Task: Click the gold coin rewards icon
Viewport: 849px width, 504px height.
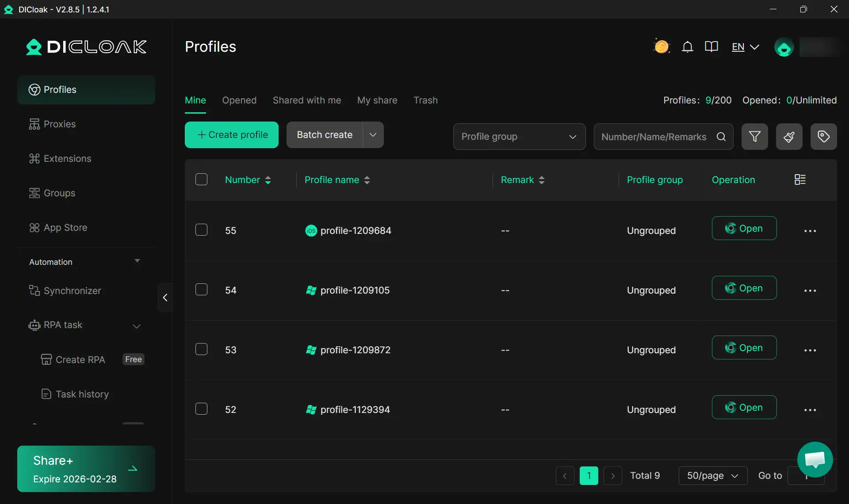Action: click(x=662, y=47)
